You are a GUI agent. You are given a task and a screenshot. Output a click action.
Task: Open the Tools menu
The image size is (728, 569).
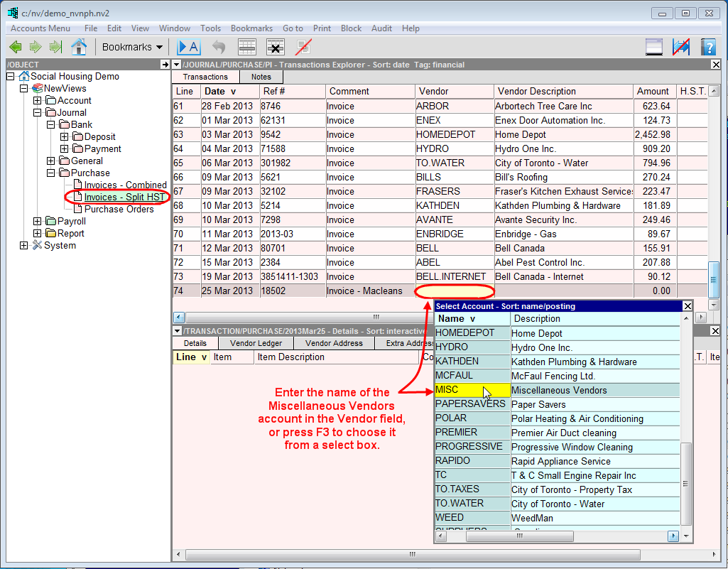coord(210,28)
